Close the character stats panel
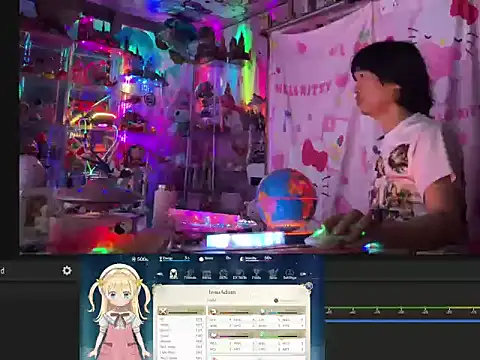 (309, 286)
